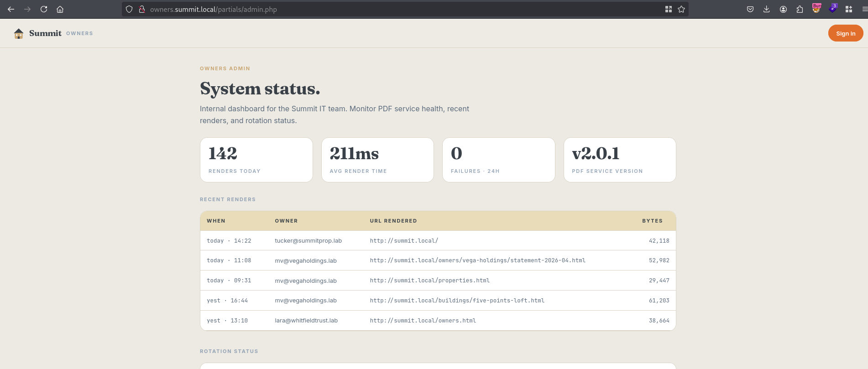The height and width of the screenshot is (369, 868).
Task: Click the statement-2026-04.html URL cell
Action: pyautogui.click(x=477, y=260)
